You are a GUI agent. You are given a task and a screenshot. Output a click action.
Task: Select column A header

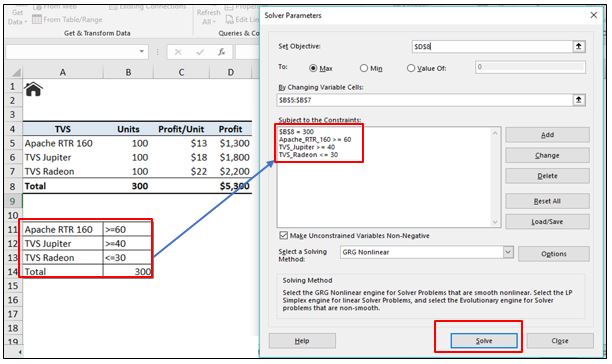point(63,73)
